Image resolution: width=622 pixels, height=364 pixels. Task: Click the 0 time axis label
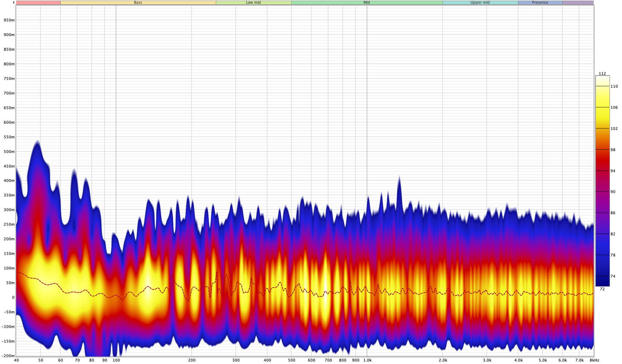[13, 297]
